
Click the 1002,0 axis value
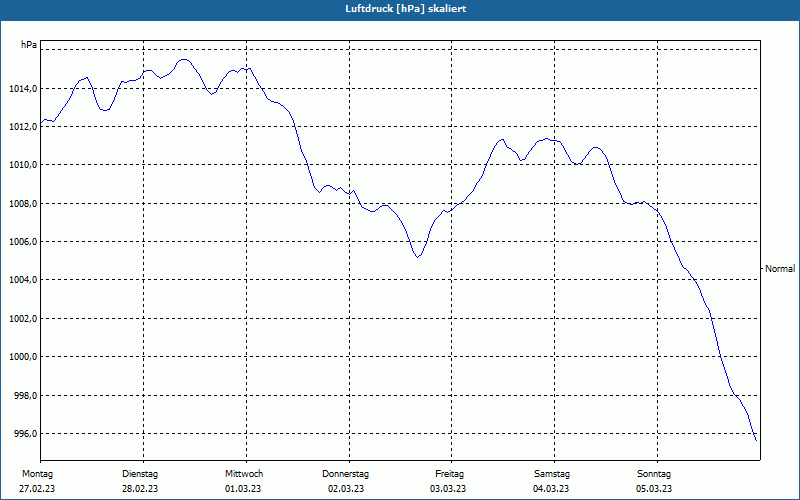coord(23,318)
